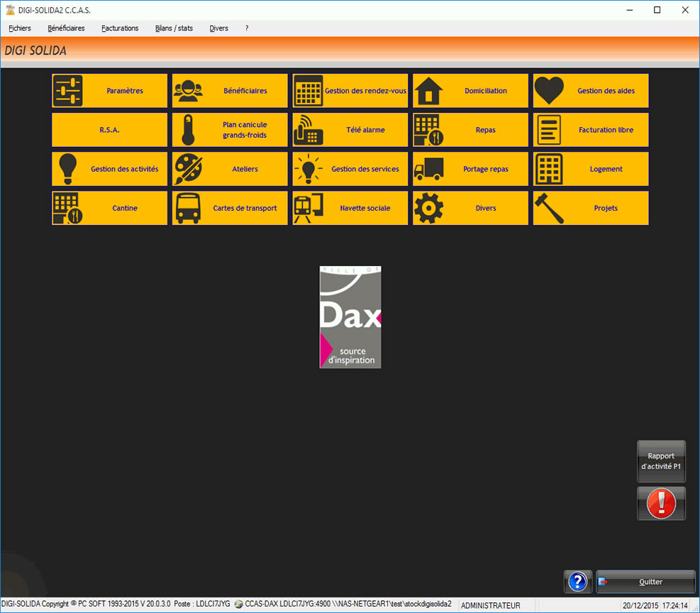This screenshot has width=700, height=613.
Task: Open the Facturations menu
Action: click(120, 28)
